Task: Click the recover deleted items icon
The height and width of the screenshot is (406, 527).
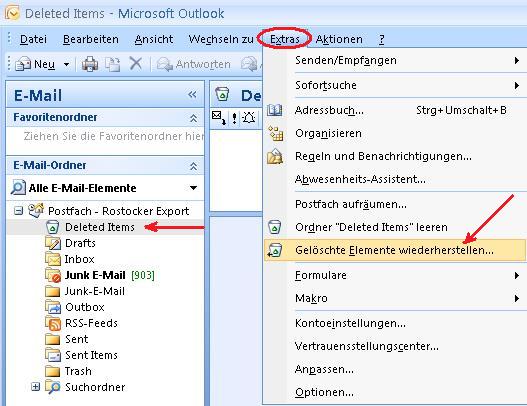Action: tap(274, 250)
